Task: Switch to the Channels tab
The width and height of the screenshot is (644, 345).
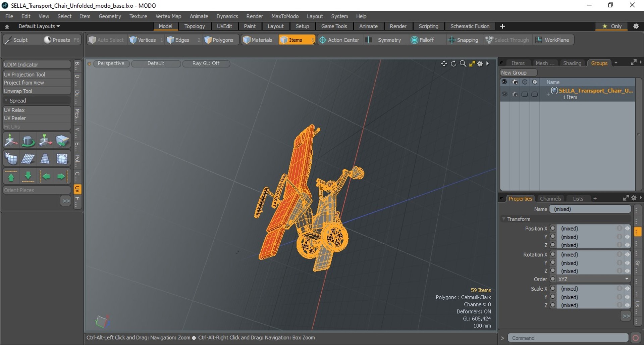Action: pyautogui.click(x=550, y=199)
